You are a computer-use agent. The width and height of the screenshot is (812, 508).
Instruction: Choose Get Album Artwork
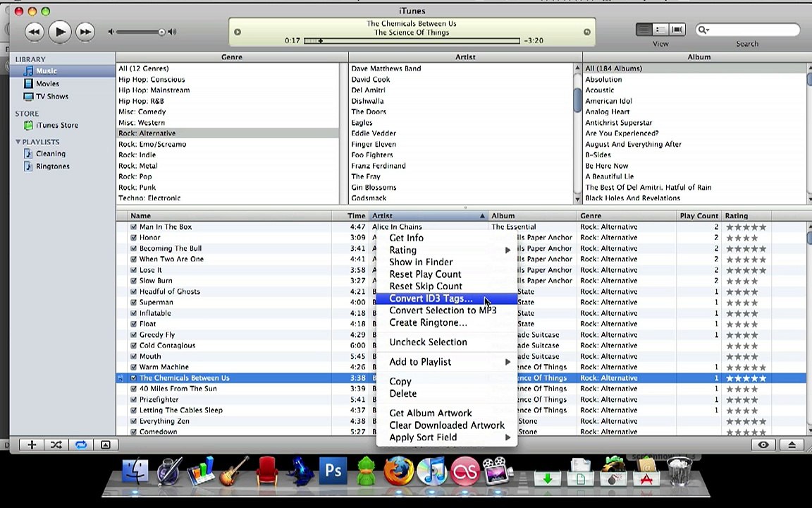(446, 413)
